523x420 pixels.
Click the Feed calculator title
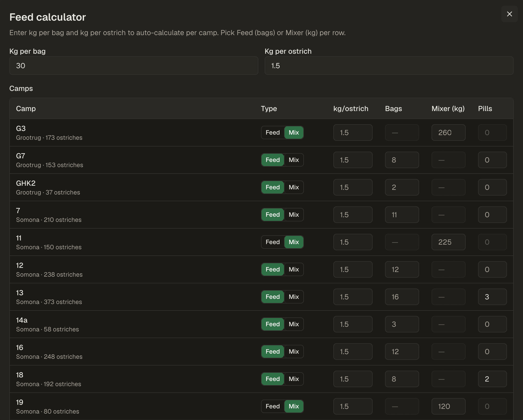[x=48, y=17]
